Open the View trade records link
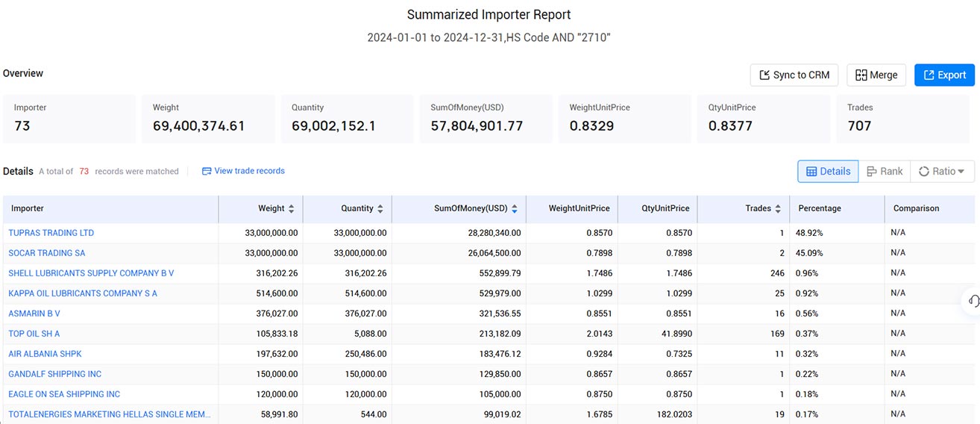Screen dimensions: 980x424 click(243, 171)
